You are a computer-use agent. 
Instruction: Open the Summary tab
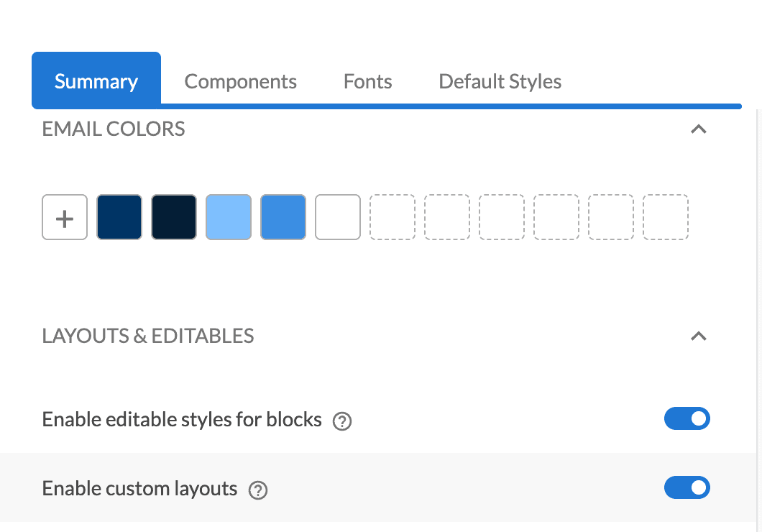(x=96, y=81)
